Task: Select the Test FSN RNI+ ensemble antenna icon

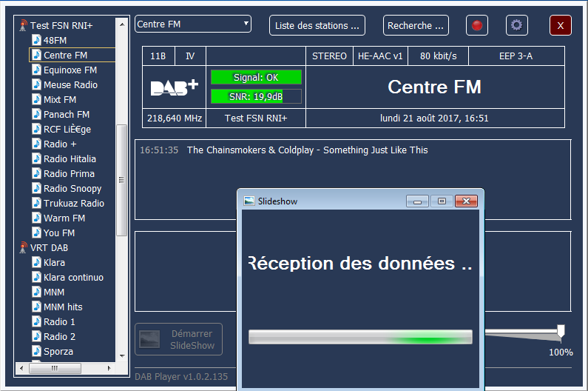Action: pos(23,25)
